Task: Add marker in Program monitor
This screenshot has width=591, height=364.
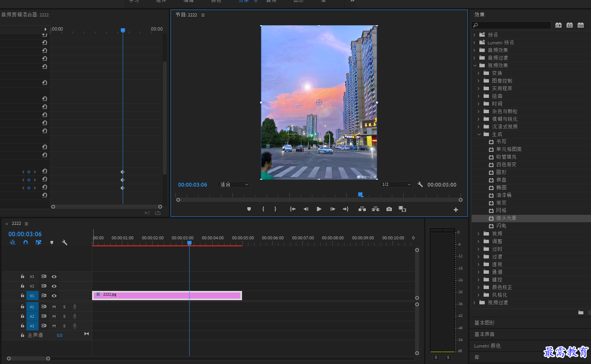Action: pyautogui.click(x=249, y=209)
